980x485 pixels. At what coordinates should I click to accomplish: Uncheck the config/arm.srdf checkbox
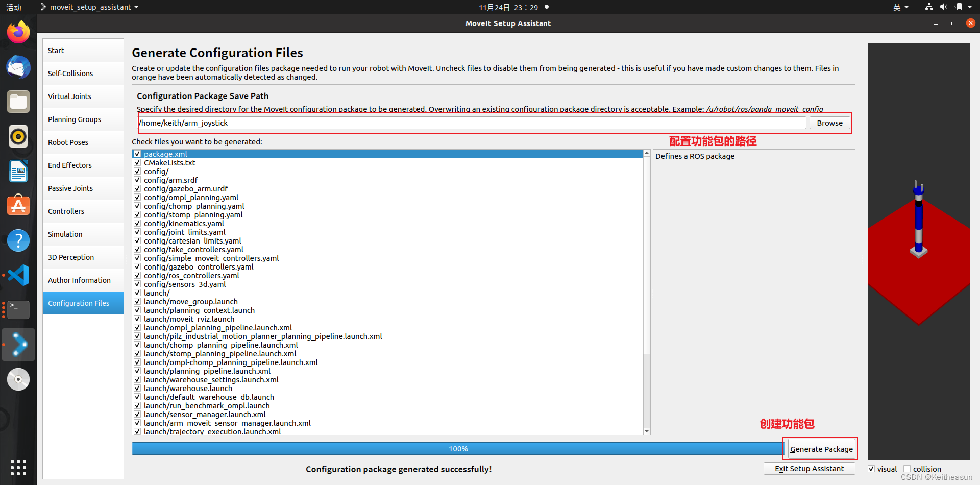pyautogui.click(x=137, y=180)
